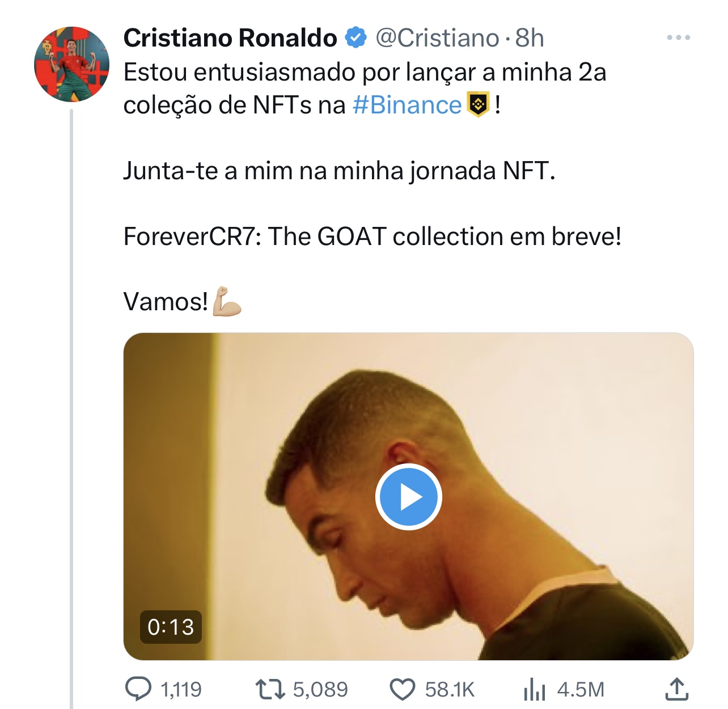728x709 pixels.
Task: Click the ForeverCR7 GOAT collection tweet text
Action: coord(372,237)
